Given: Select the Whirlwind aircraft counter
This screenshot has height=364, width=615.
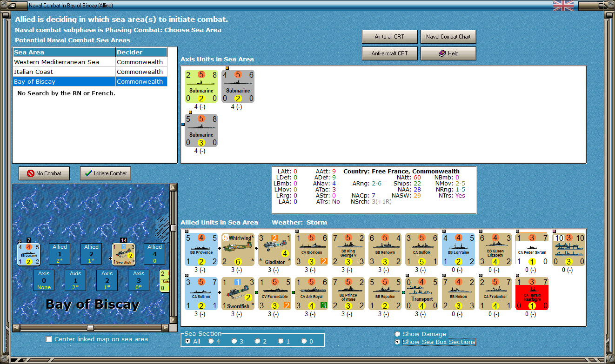Looking at the screenshot, I should point(238,250).
